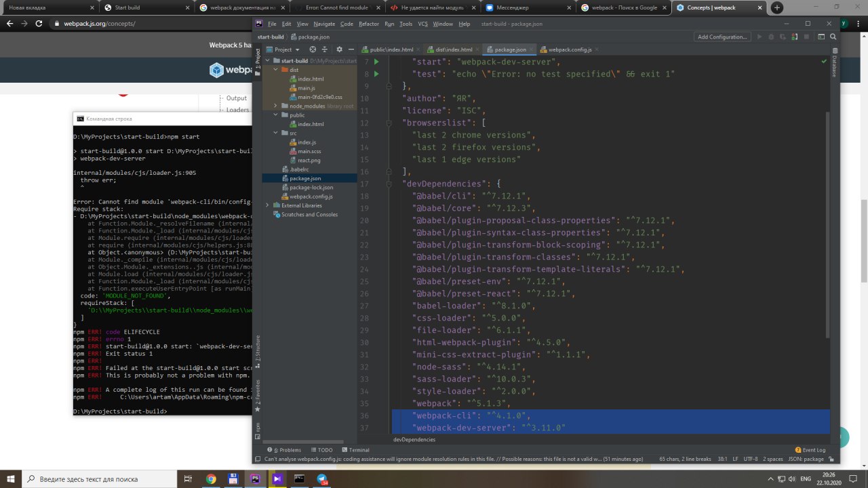Viewport: 868px width, 488px height.
Task: Open Project panel settings gear
Action: 340,49
